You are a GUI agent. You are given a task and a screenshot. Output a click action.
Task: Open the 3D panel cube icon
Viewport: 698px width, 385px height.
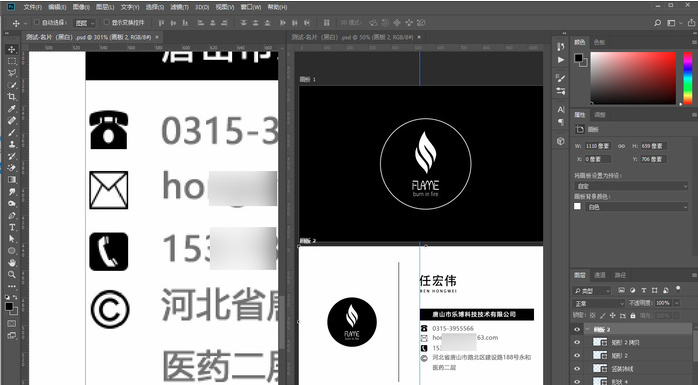(x=560, y=141)
